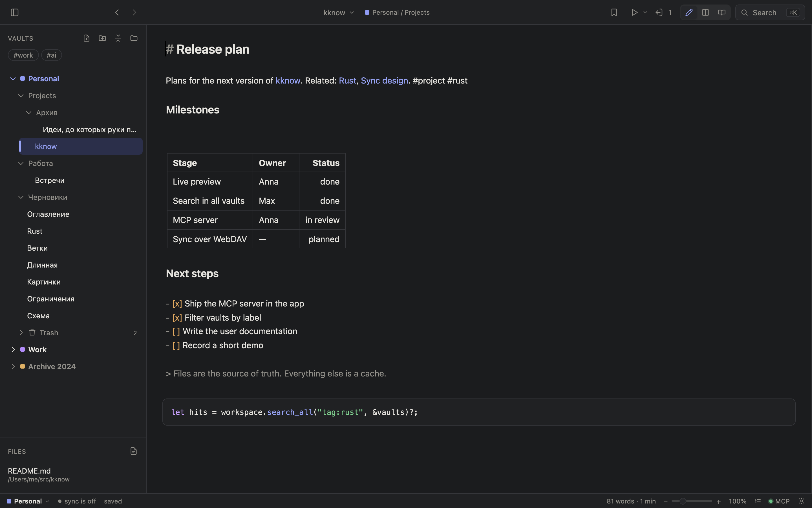Open vault folder icon in header
This screenshot has height=508, width=812.
[x=134, y=38]
